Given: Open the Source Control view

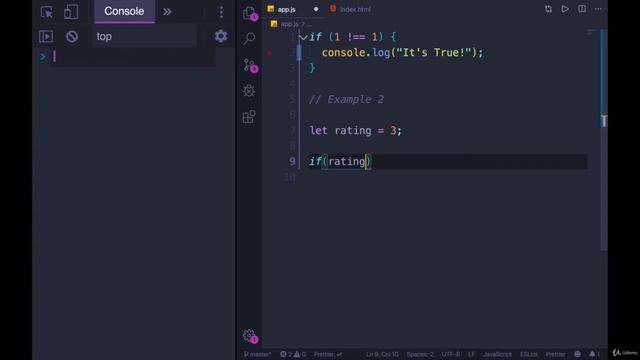Looking at the screenshot, I should tap(250, 65).
